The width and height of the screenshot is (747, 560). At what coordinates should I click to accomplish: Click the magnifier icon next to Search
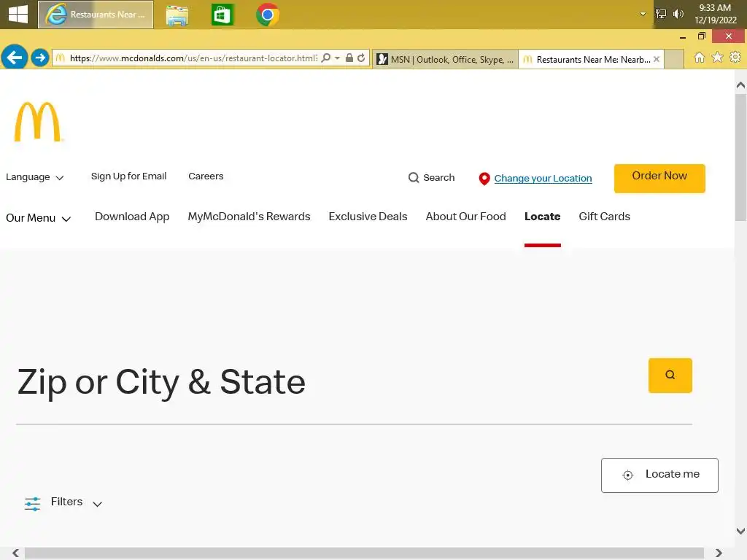(x=414, y=178)
